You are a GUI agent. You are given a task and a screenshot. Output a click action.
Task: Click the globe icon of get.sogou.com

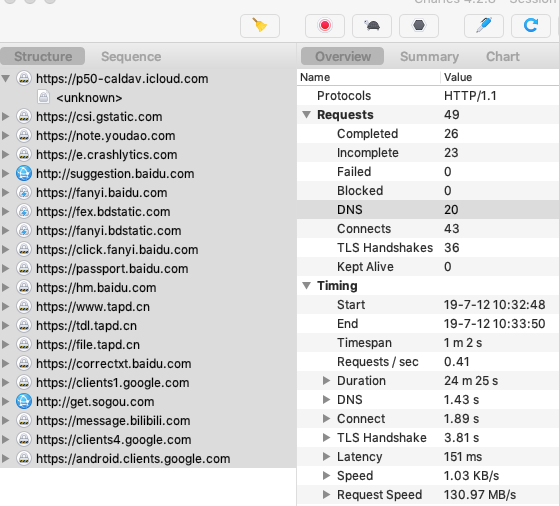(x=24, y=402)
